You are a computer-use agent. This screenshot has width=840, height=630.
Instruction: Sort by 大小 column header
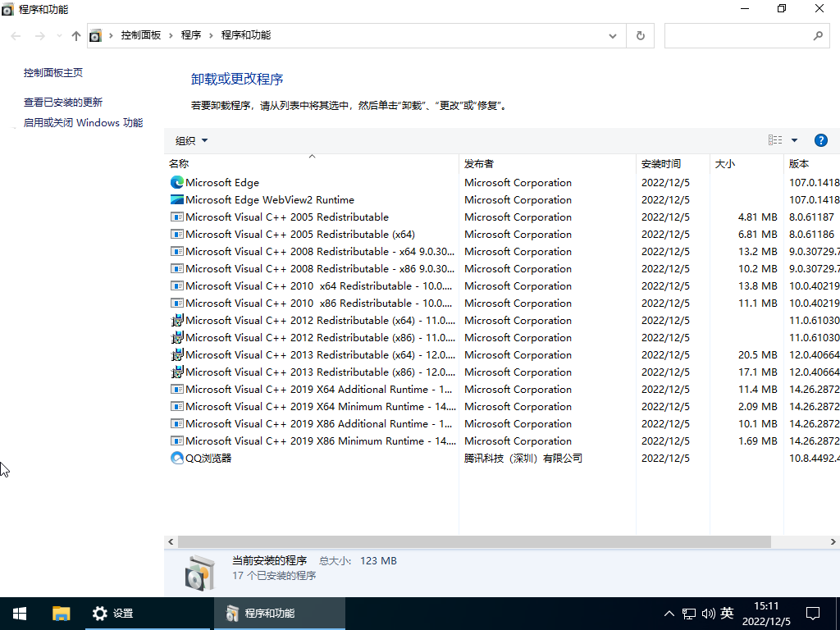coord(746,163)
